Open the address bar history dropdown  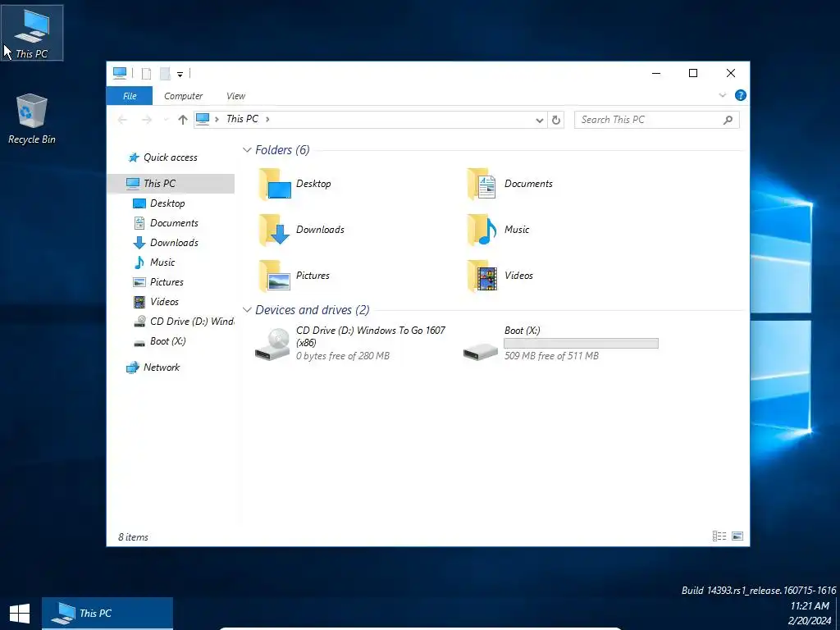point(540,120)
